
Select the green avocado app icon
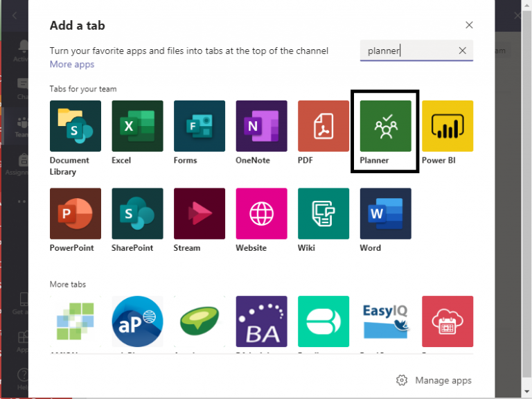pyautogui.click(x=199, y=321)
